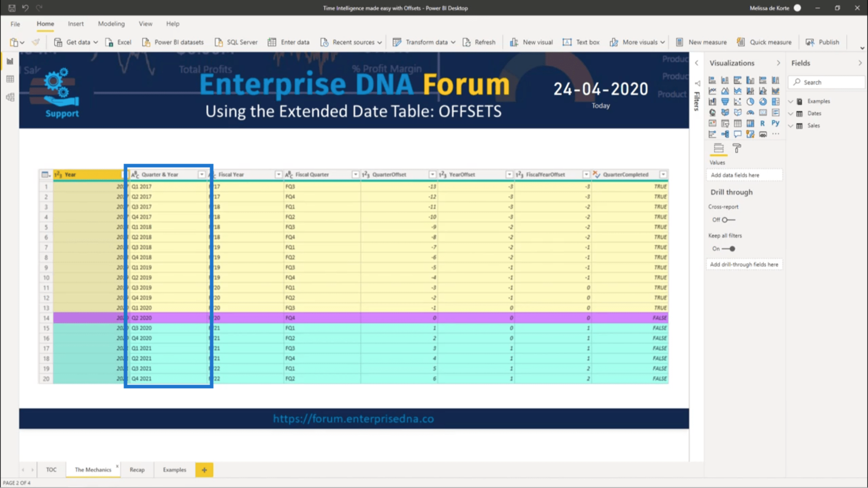Switch to Data view in left sidebar

(x=10, y=79)
